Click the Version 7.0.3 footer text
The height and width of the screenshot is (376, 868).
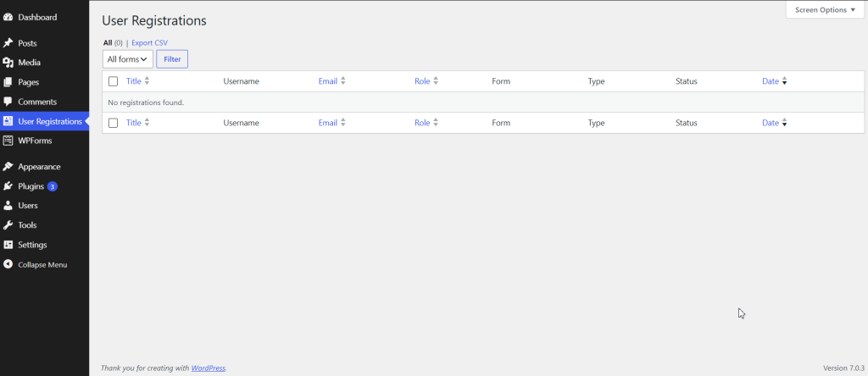(843, 368)
